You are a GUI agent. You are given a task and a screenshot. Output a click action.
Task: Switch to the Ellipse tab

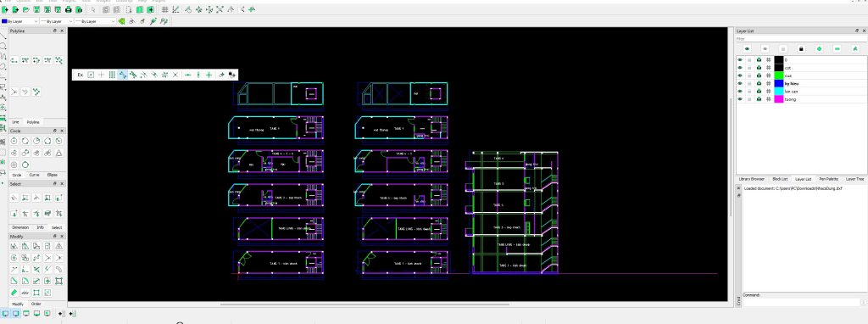(x=53, y=175)
